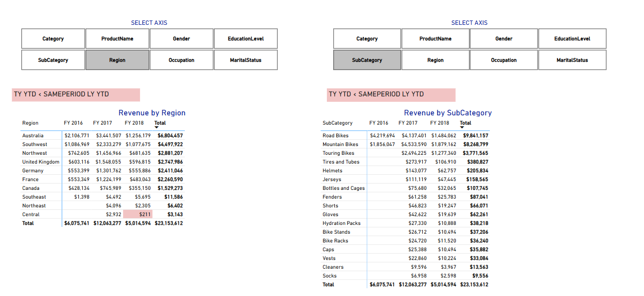Select the Germany row label
This screenshot has width=644, height=296.
33,170
